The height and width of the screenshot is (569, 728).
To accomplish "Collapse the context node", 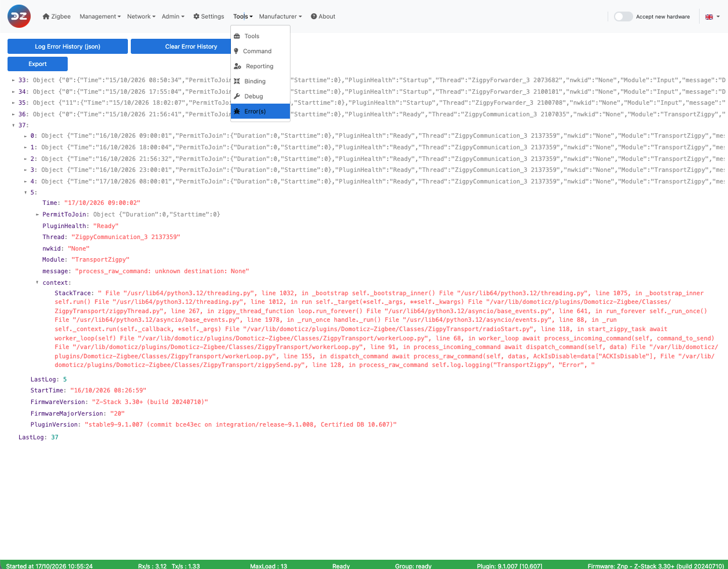I will (x=38, y=282).
